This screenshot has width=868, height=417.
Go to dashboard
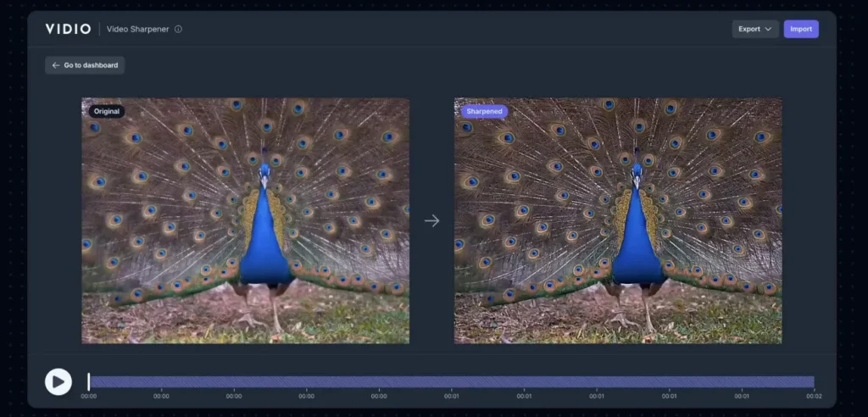tap(85, 65)
